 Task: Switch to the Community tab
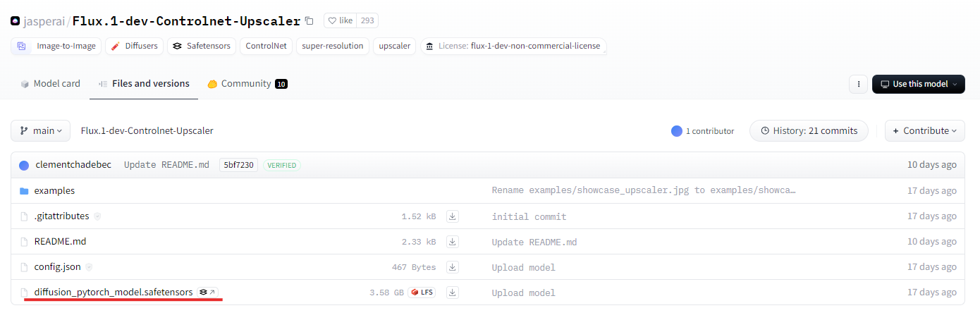[247, 84]
